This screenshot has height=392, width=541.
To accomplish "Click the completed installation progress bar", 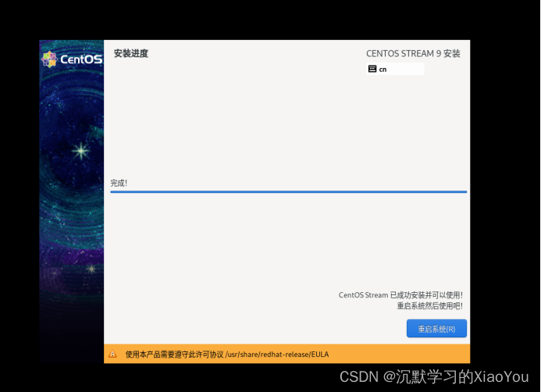I will 288,191.
